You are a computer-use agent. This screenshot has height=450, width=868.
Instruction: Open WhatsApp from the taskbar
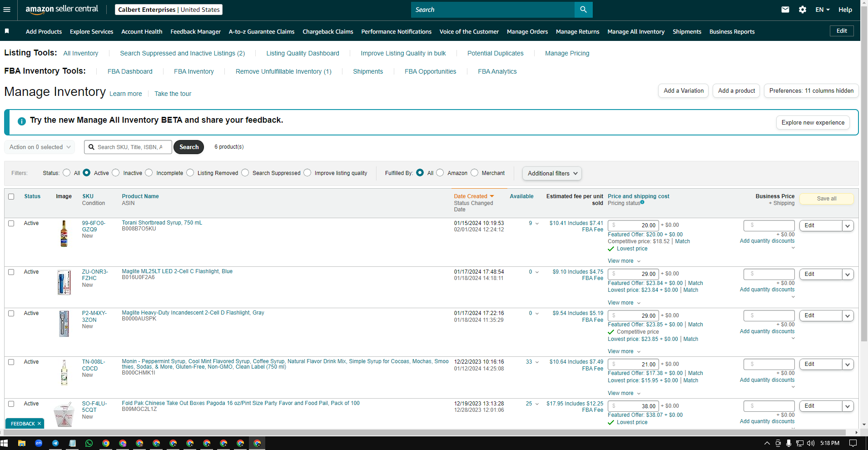click(x=89, y=443)
